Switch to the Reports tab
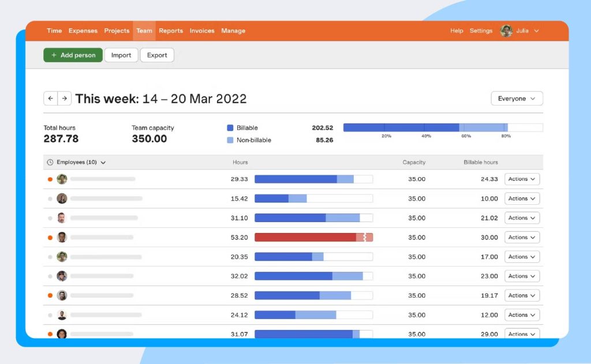This screenshot has height=364, width=591. [171, 31]
